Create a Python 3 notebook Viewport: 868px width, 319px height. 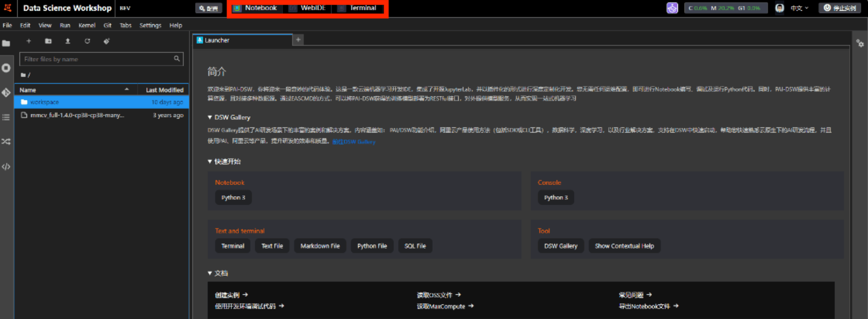[x=233, y=198]
